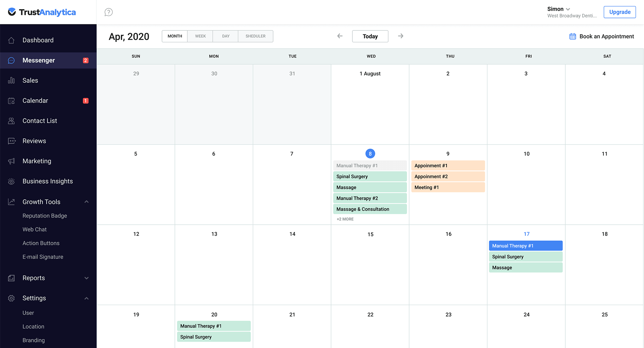This screenshot has height=348, width=644.
Task: Click the Reviews star bubble icon
Action: 11,141
